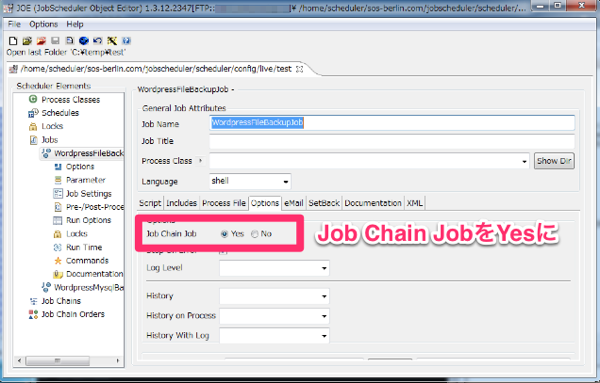Viewport: 600px width, 383px height.
Task: Expand the Log Level dropdown
Action: 274,268
